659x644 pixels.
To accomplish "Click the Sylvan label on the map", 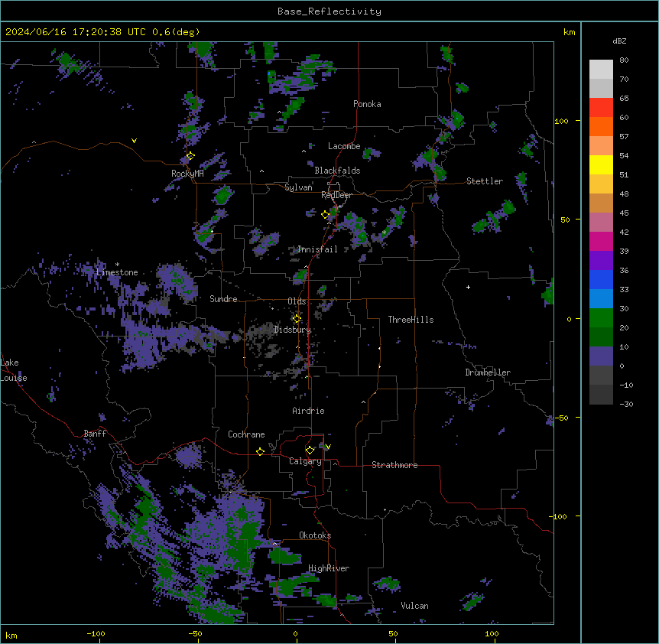I will (x=298, y=187).
